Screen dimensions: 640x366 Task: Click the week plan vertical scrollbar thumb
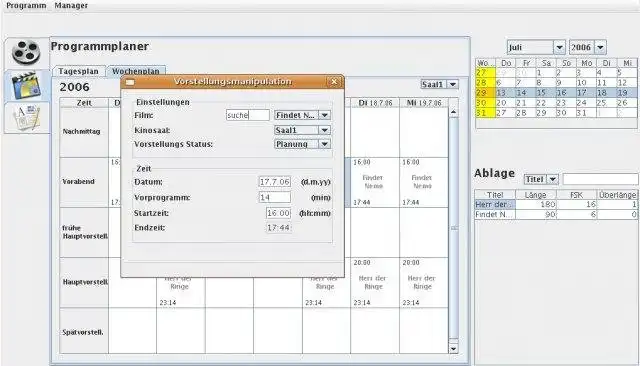pos(453,228)
